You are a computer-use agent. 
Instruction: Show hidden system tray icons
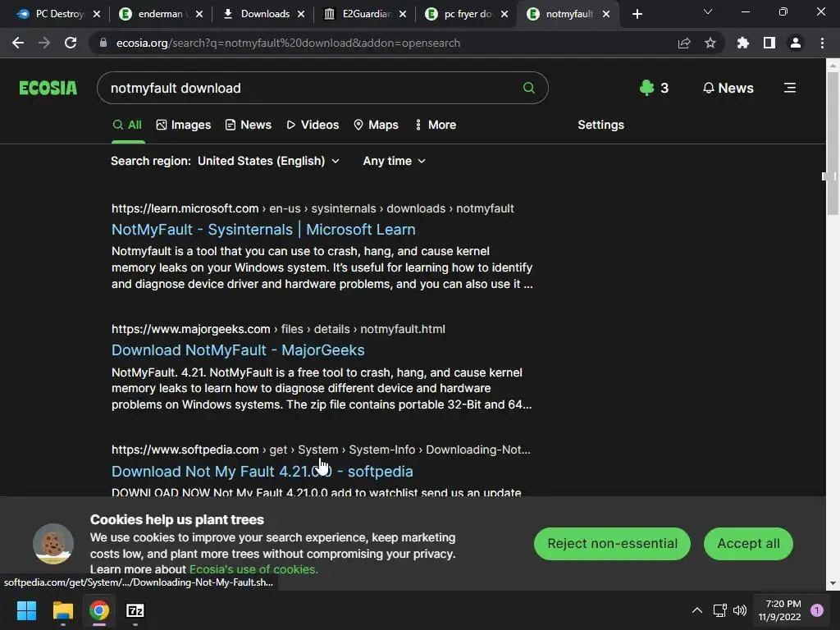tap(697, 610)
